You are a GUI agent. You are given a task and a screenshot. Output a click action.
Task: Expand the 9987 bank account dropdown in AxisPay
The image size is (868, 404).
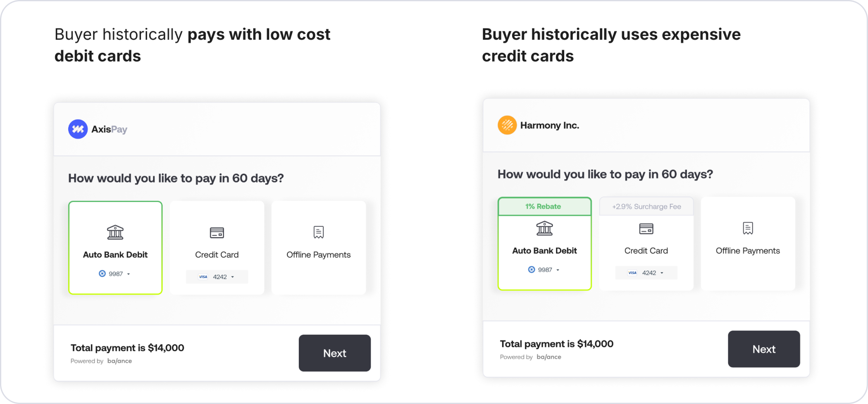click(x=115, y=274)
